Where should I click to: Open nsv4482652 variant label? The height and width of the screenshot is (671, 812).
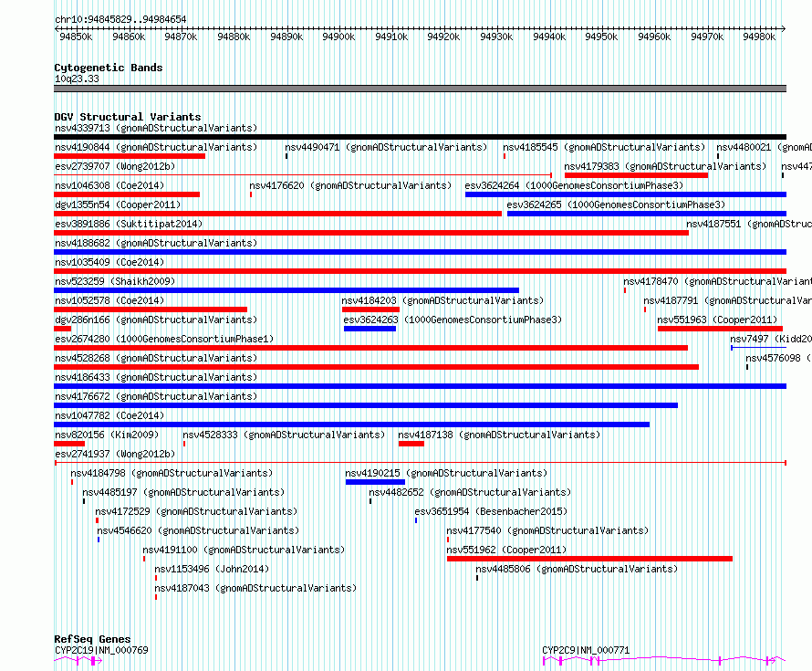pos(470,492)
